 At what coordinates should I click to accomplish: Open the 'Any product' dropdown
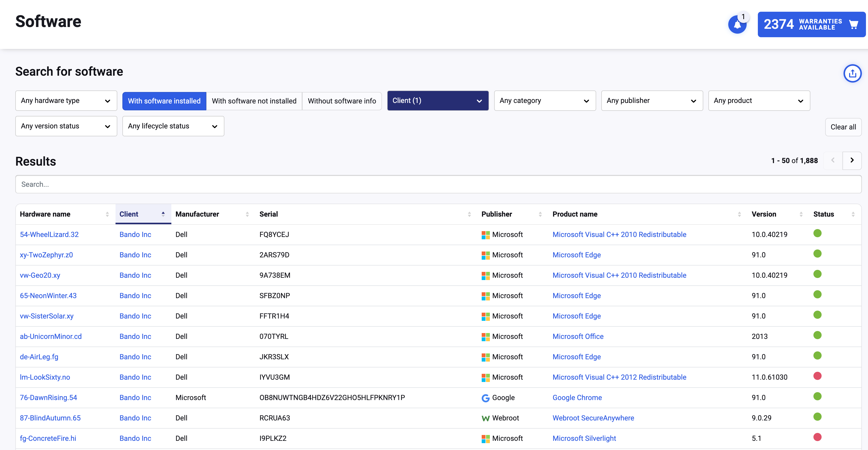point(759,100)
